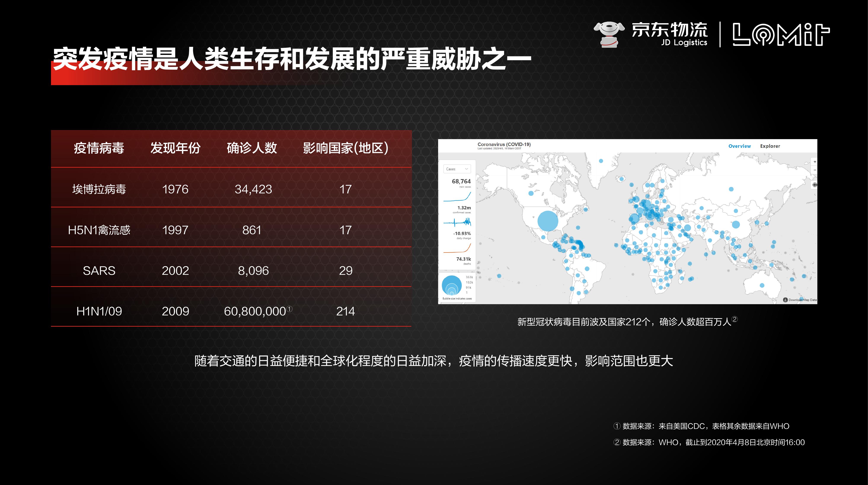
Task: Select the Overview tab
Action: pos(739,146)
